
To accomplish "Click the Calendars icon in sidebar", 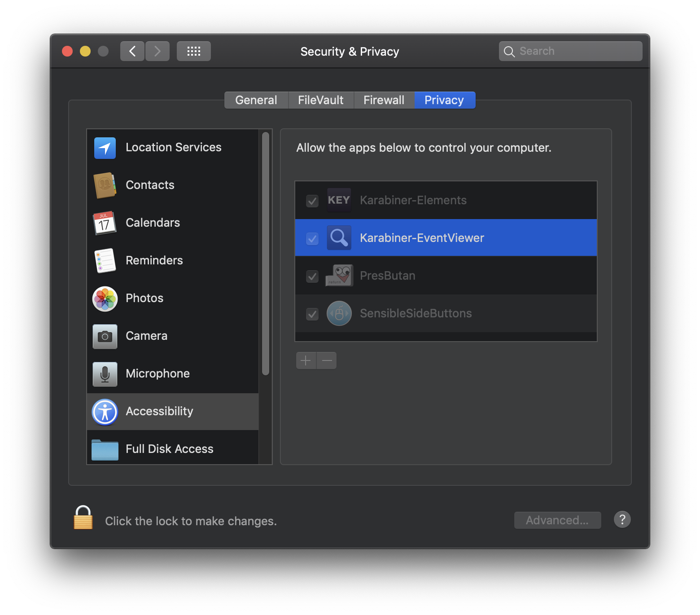I will 105,223.
